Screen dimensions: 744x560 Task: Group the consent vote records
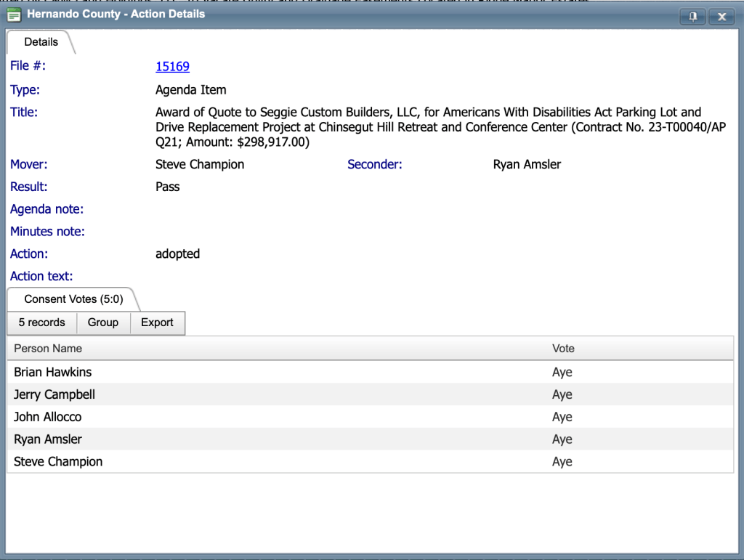(102, 322)
